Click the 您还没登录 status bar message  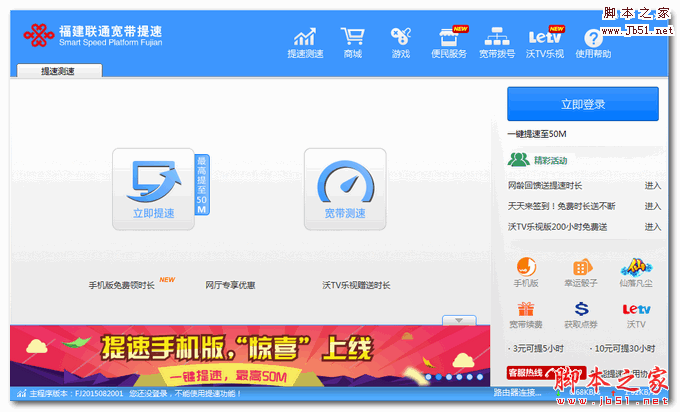[x=185, y=393]
